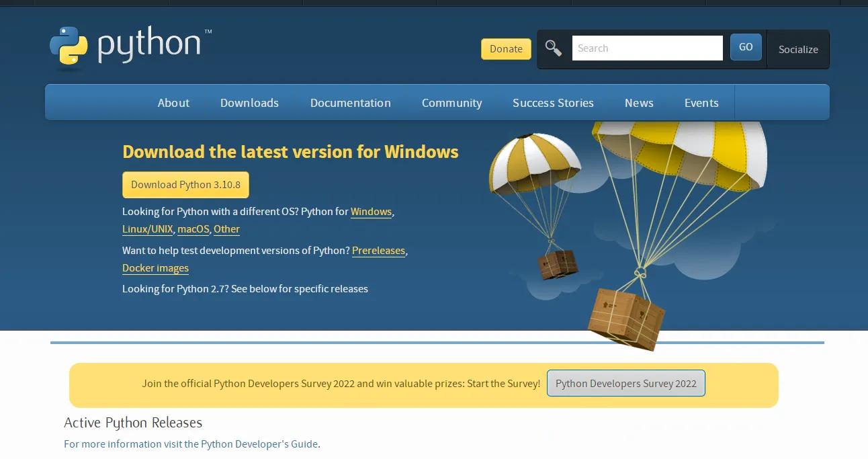868x459 pixels.
Task: Follow the macOS link
Action: [x=193, y=229]
